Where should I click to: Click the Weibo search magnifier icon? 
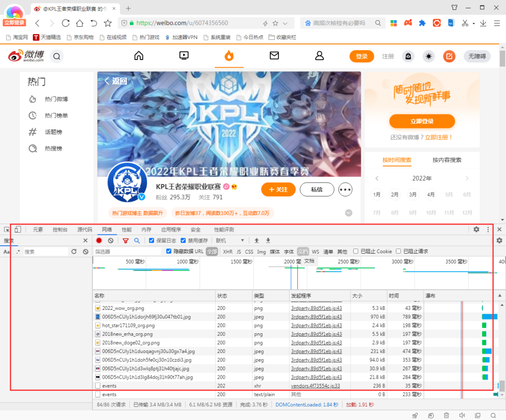[x=57, y=57]
